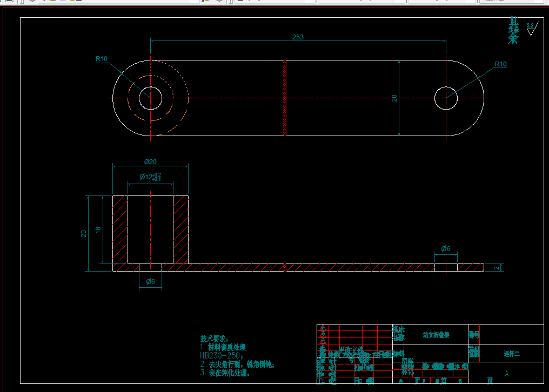Pick the red break line in top view
Image resolution: width=549 pixels, height=392 pixels.
pyautogui.click(x=285, y=98)
